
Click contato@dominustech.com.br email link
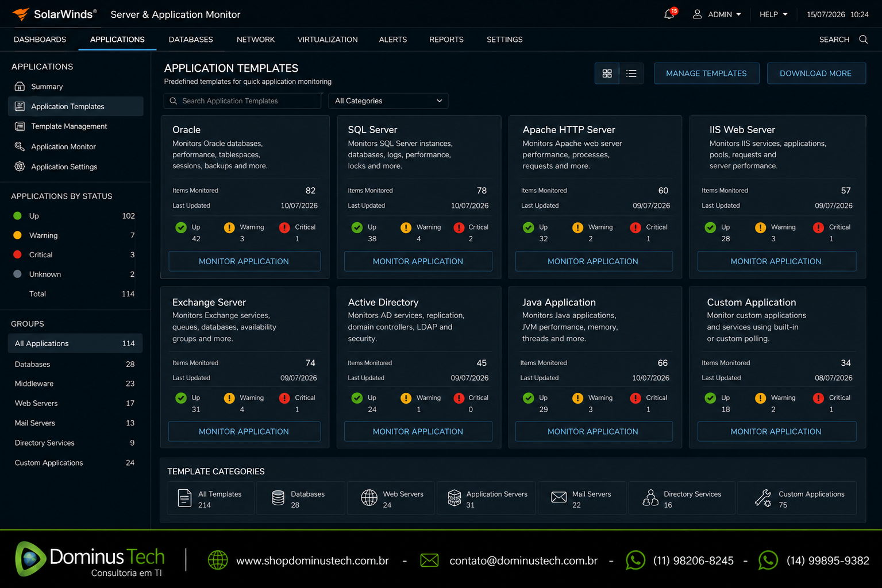(x=523, y=560)
